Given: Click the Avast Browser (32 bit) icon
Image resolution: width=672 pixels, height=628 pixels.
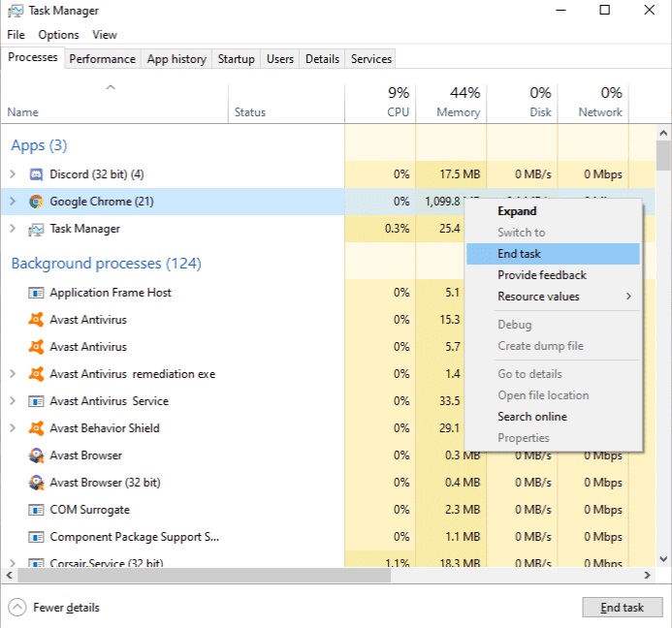Looking at the screenshot, I should [36, 483].
